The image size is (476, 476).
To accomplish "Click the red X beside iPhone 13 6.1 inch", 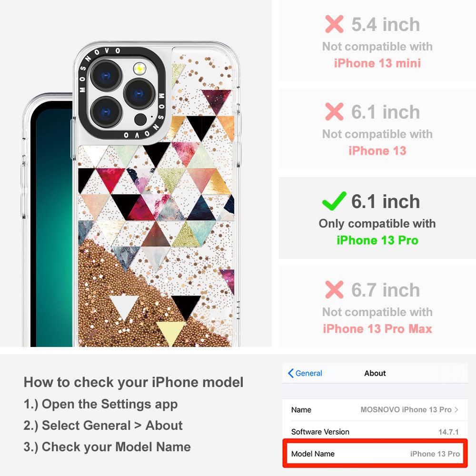I will pos(334,111).
